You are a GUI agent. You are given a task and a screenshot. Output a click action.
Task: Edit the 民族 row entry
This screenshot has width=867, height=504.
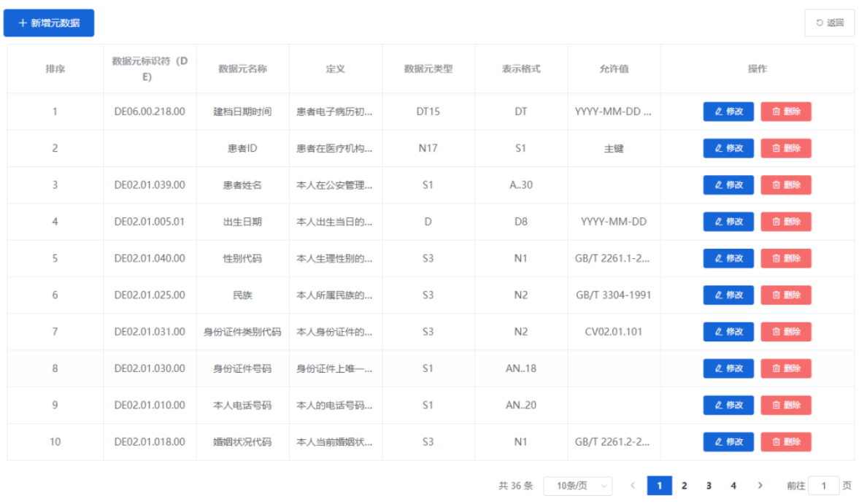[x=728, y=295]
